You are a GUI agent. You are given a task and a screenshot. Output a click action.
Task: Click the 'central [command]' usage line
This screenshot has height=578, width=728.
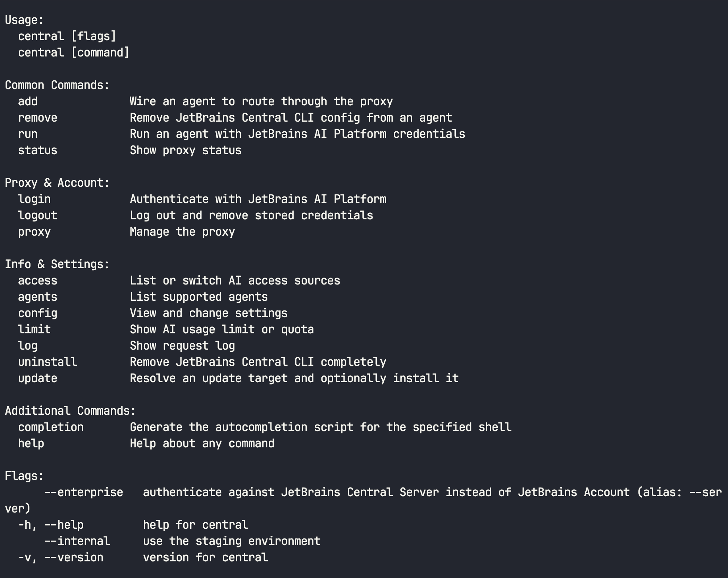73,53
